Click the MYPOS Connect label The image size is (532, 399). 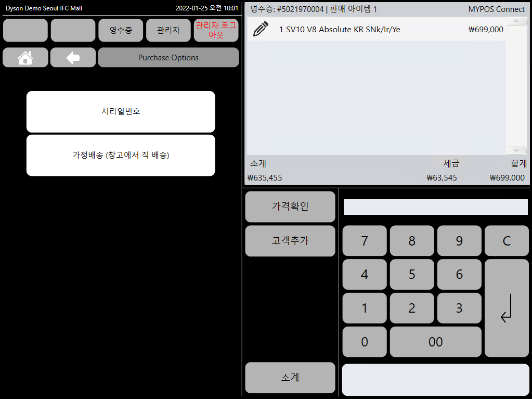[x=496, y=9]
